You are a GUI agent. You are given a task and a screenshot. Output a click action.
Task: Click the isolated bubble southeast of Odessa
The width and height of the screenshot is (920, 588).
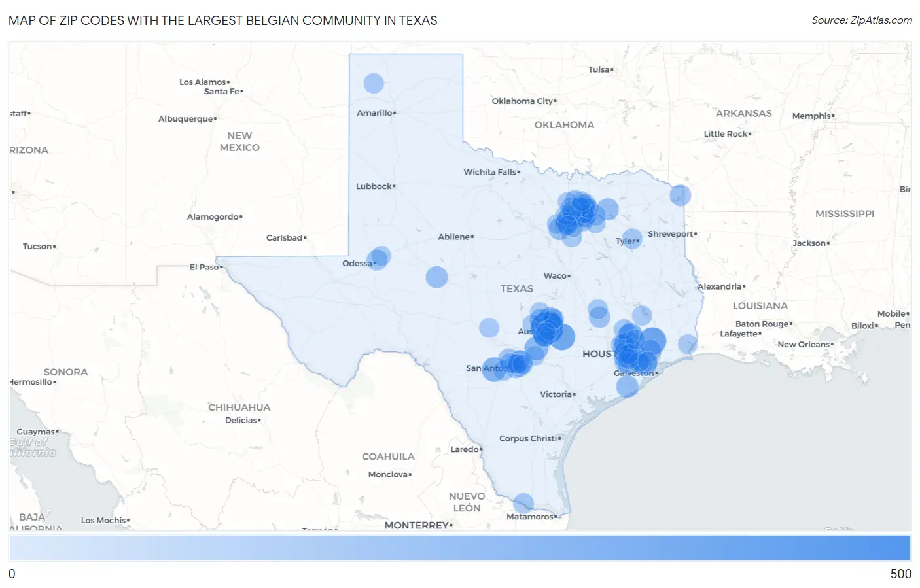[436, 277]
